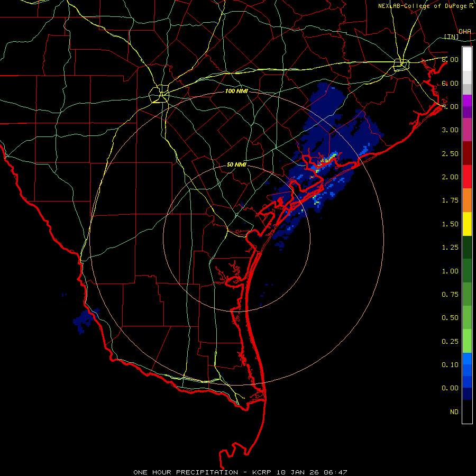Click the 8.00 legend value
This screenshot has width=476, height=476.
click(x=450, y=59)
